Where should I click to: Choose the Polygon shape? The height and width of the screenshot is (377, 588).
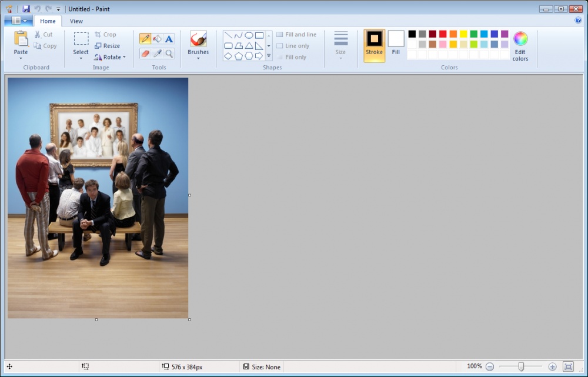[239, 46]
